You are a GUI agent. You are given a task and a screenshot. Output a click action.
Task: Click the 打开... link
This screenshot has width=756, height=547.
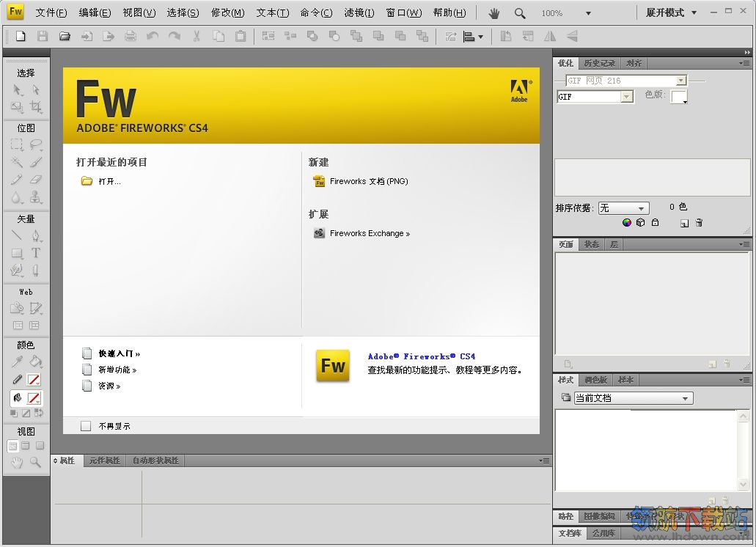coord(109,181)
